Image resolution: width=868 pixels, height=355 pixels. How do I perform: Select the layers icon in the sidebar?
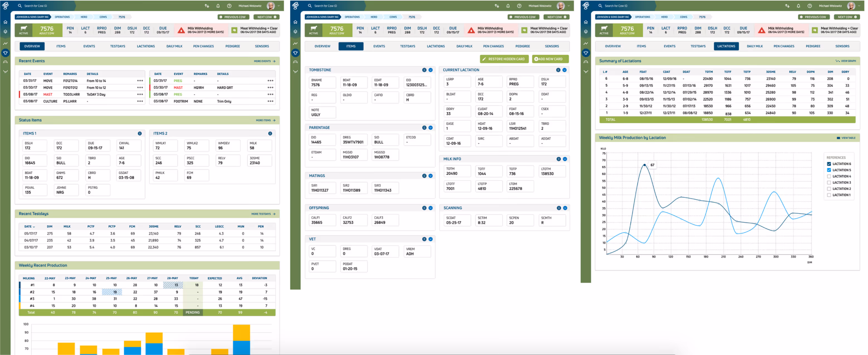click(5, 32)
